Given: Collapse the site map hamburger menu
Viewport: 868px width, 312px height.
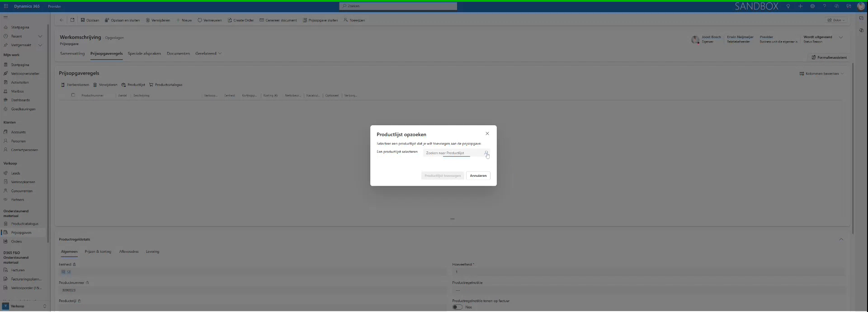Looking at the screenshot, I should (x=5, y=17).
